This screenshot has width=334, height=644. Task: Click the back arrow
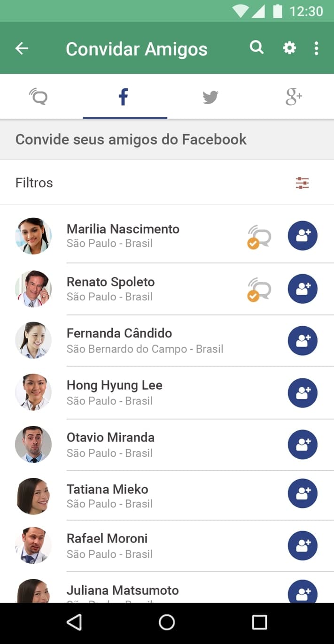click(22, 48)
